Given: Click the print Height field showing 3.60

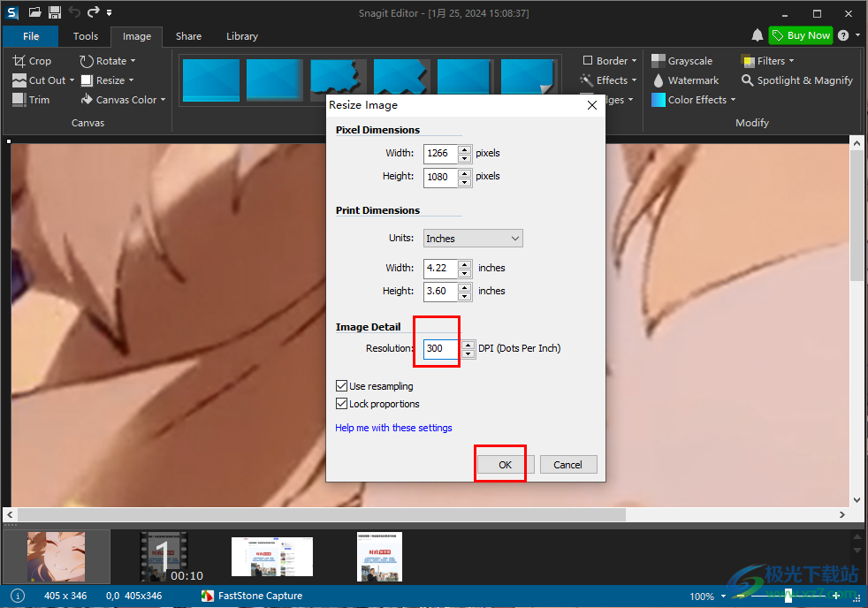Looking at the screenshot, I should [x=441, y=292].
